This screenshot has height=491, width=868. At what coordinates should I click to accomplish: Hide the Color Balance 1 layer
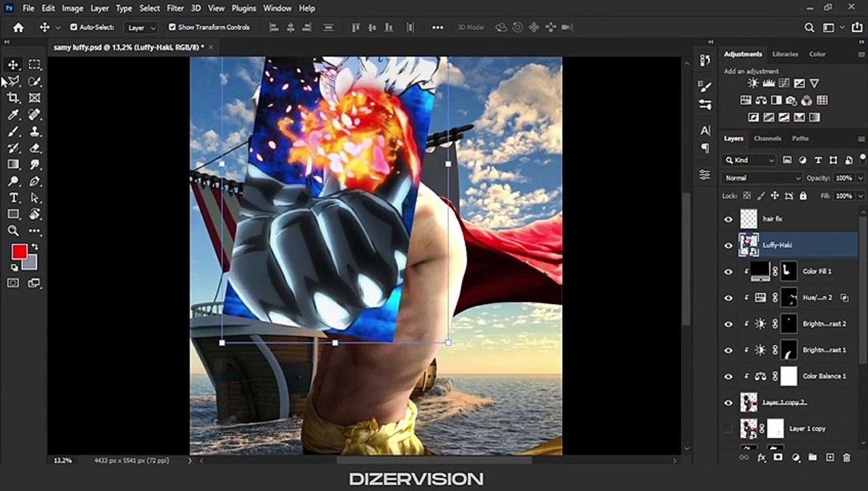(x=728, y=376)
